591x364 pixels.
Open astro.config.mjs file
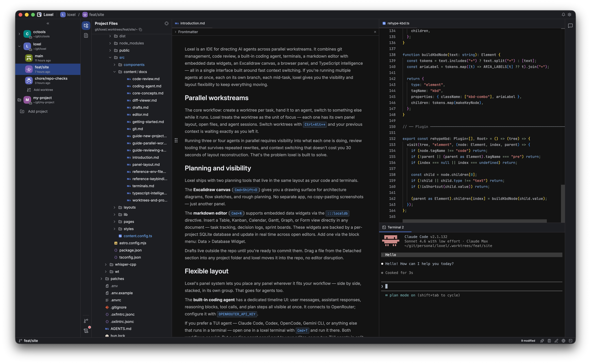pyautogui.click(x=133, y=243)
